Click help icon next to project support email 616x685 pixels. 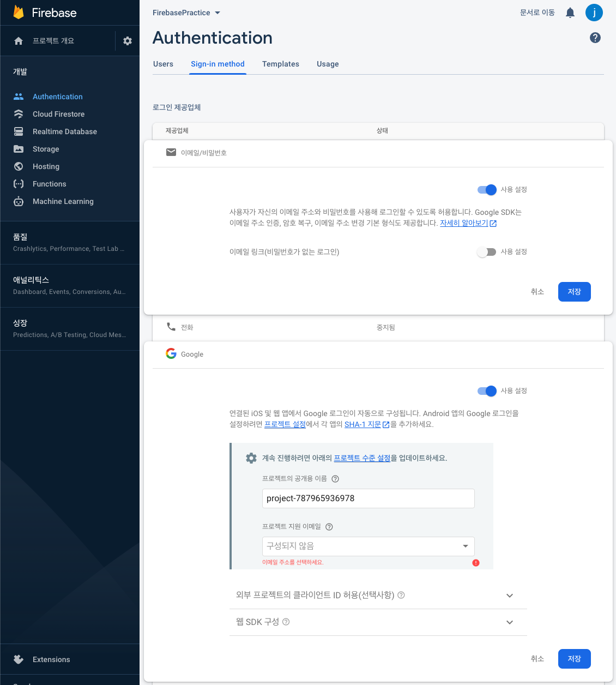pyautogui.click(x=329, y=527)
